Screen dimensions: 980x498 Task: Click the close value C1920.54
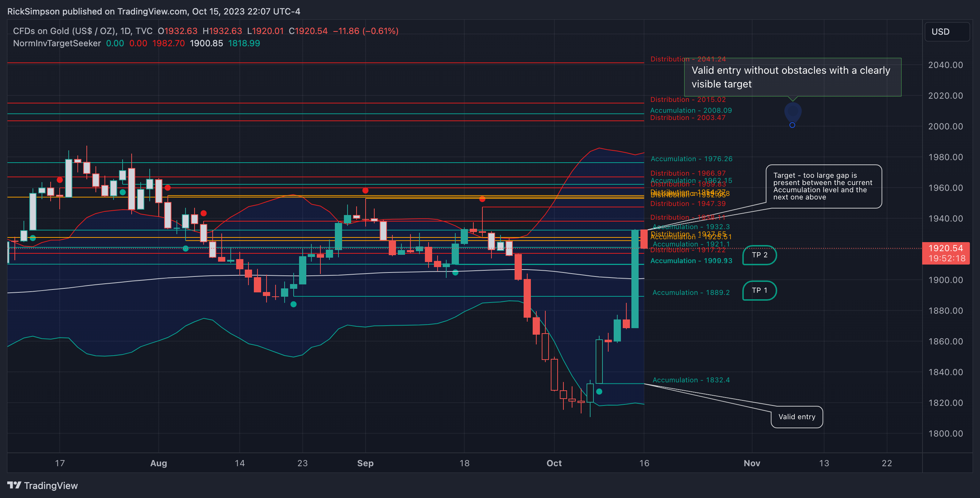pyautogui.click(x=308, y=31)
